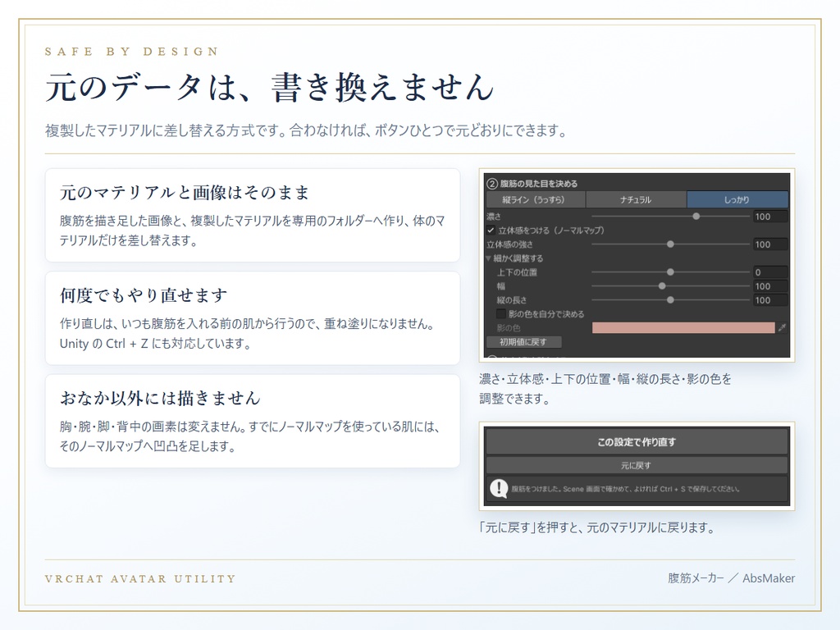Viewport: 840px width, 630px height.
Task: Open the 影の色 pink color swatch
Action: click(x=683, y=327)
